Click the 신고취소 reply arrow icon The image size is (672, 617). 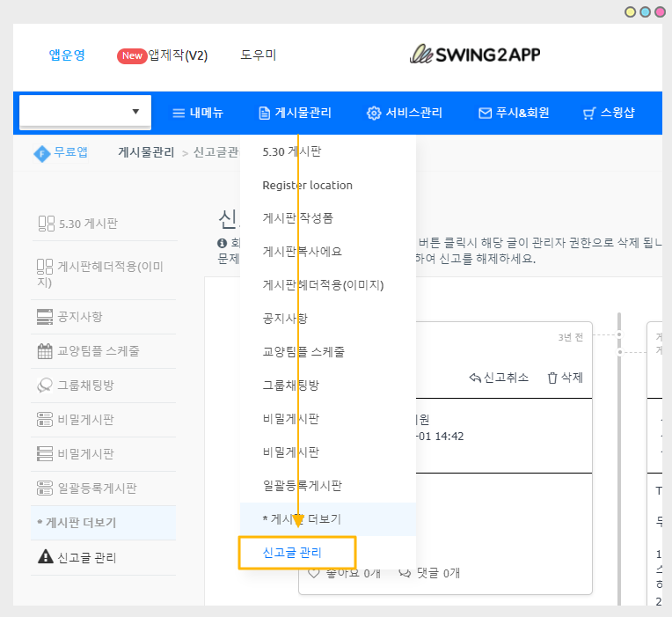[x=475, y=378]
